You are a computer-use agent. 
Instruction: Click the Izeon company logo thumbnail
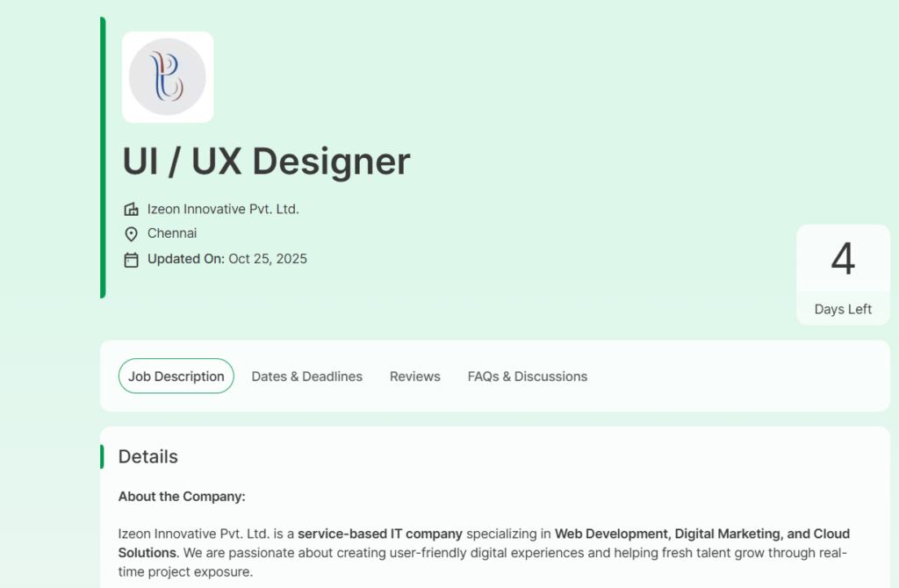point(168,76)
